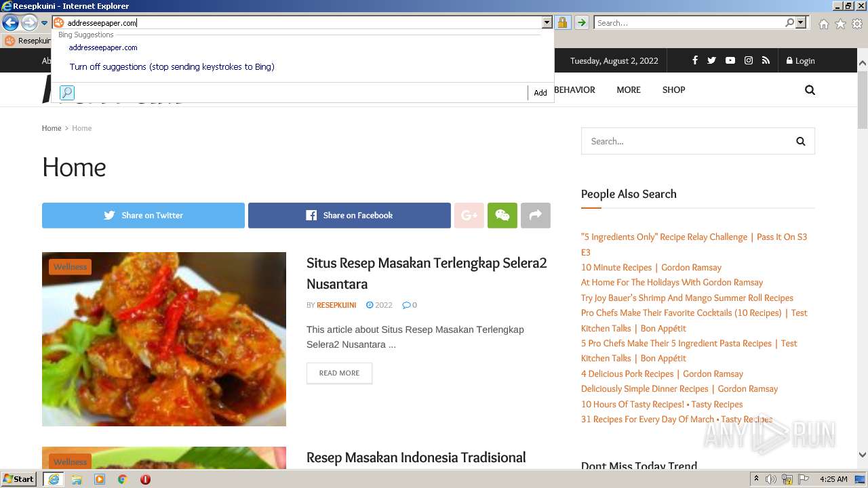
Task: Click the Wellness tag on first article image
Action: (70, 266)
